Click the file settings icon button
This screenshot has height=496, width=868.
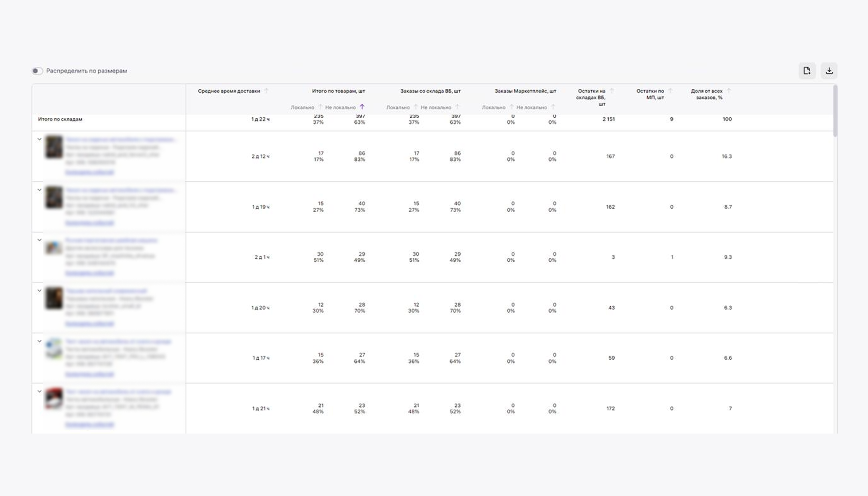(807, 71)
